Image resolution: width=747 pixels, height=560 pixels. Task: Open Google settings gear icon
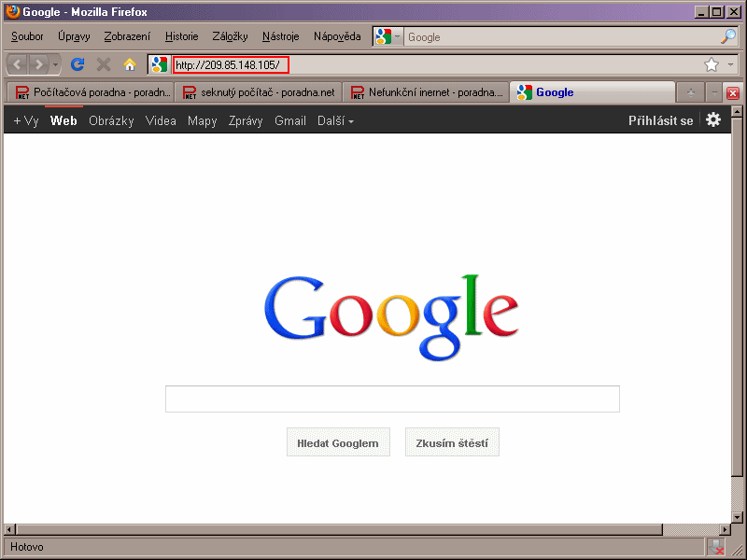(713, 119)
